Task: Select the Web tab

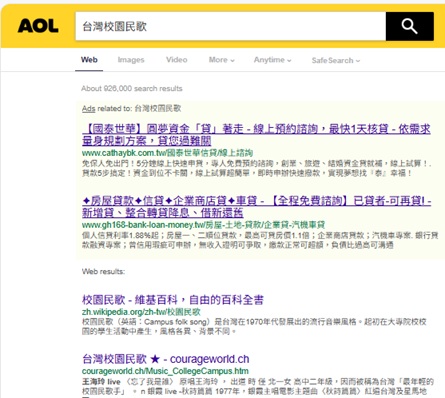Action: [89, 60]
